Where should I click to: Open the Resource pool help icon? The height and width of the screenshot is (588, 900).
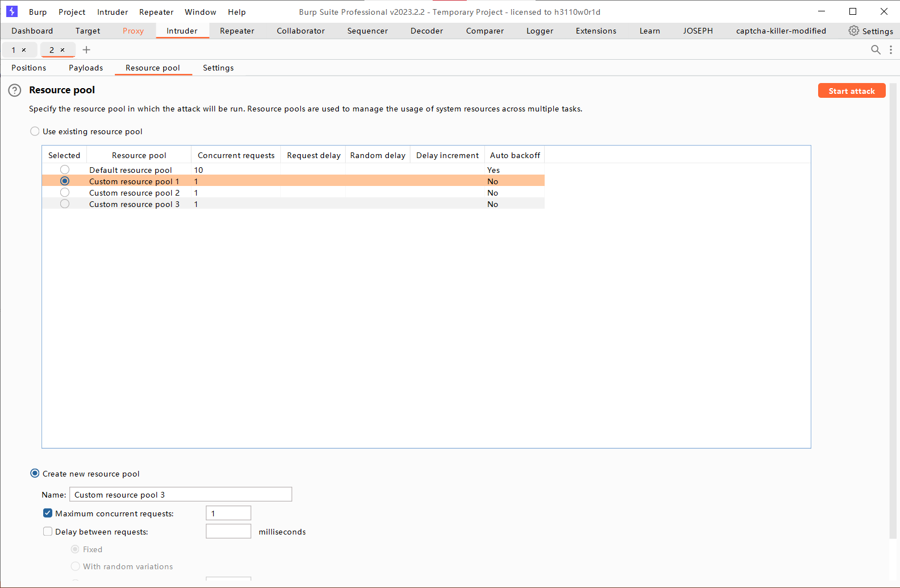[15, 90]
